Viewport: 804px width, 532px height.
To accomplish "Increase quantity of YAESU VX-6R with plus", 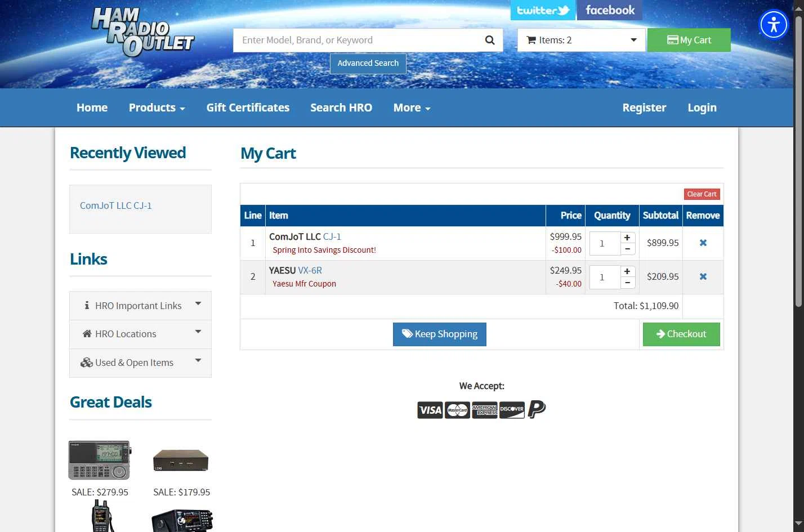I will pyautogui.click(x=627, y=271).
